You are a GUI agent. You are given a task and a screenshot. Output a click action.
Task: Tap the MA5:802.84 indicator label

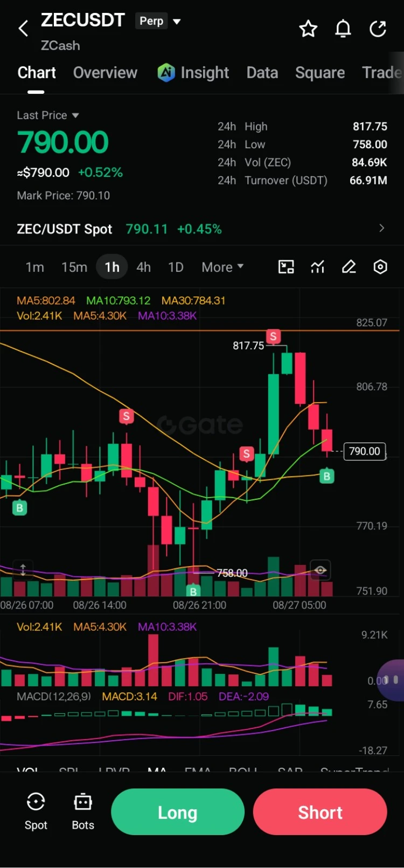(x=46, y=300)
